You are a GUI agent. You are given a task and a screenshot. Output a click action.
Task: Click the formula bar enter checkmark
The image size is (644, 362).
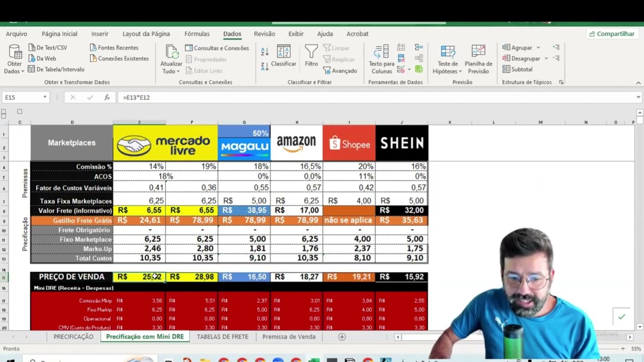coord(90,97)
